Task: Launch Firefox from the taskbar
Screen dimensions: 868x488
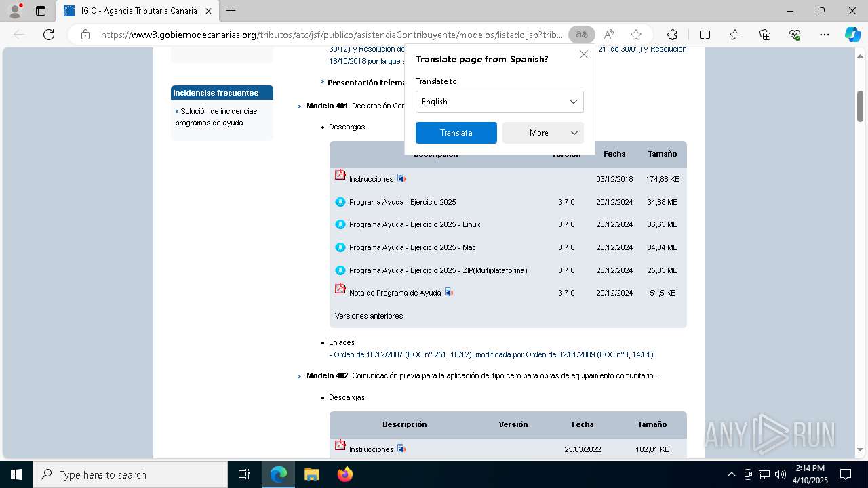Action: click(344, 474)
